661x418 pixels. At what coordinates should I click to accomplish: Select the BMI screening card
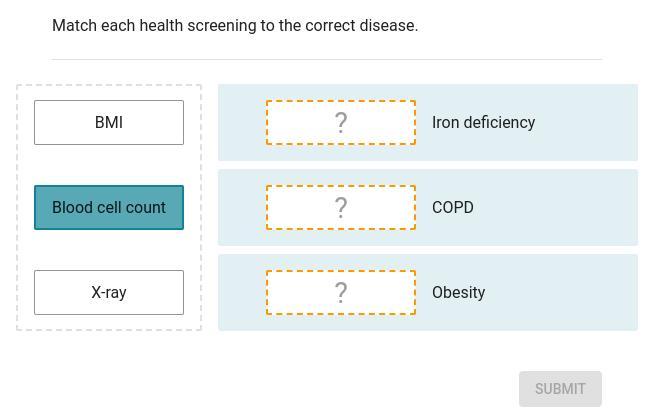tap(109, 122)
